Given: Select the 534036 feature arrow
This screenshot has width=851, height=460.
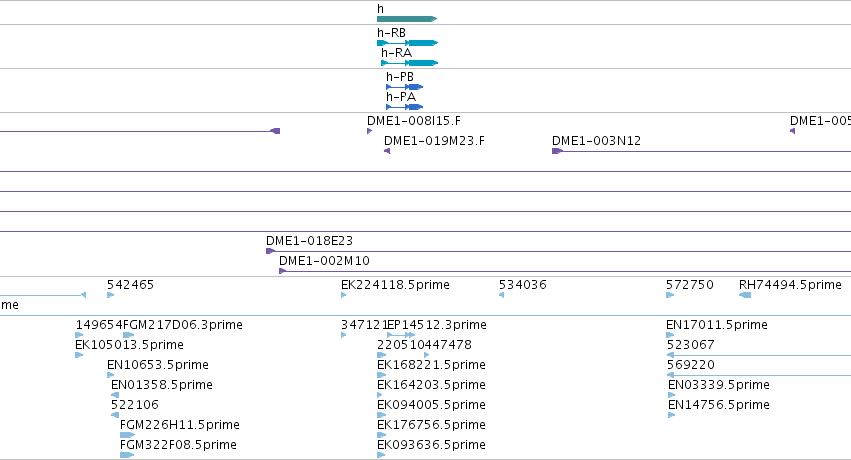Looking at the screenshot, I should pos(501,295).
